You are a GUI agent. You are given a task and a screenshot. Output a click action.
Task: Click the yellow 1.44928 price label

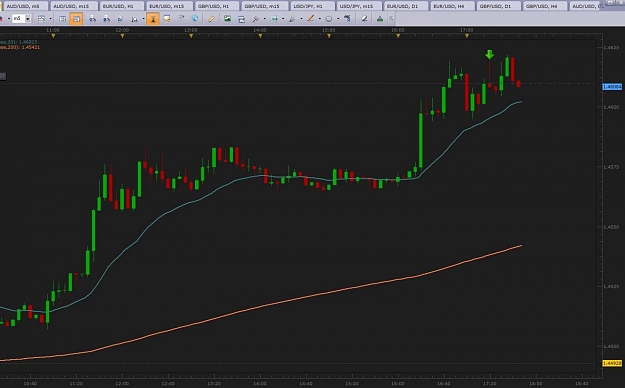coord(612,363)
